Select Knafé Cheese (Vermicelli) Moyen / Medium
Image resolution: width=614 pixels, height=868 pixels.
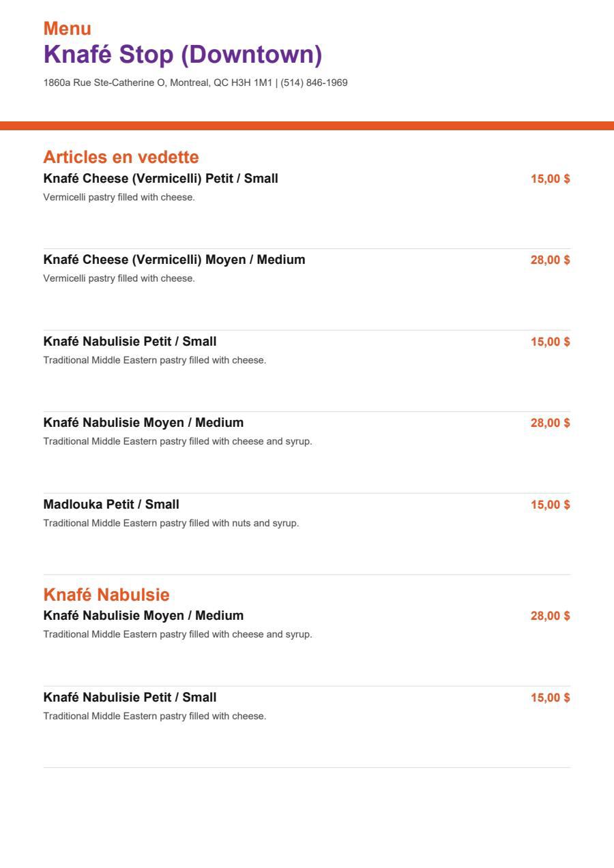click(175, 260)
